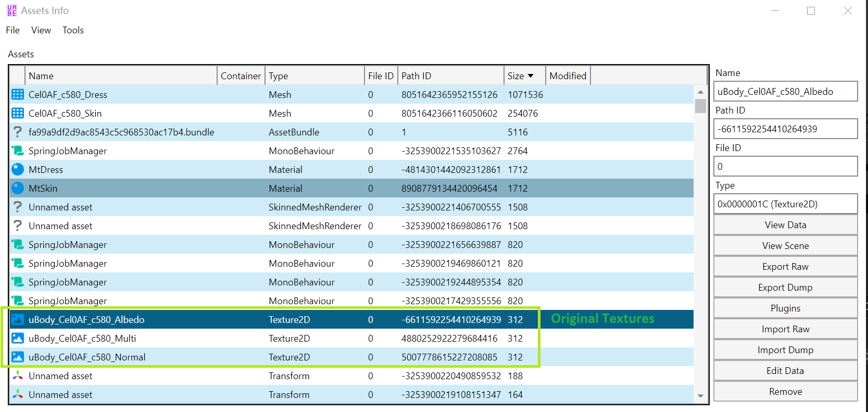Screen dimensions: 868x412
Task: Click the script icon of SpringJobManager ending 860121
Action: point(18,263)
